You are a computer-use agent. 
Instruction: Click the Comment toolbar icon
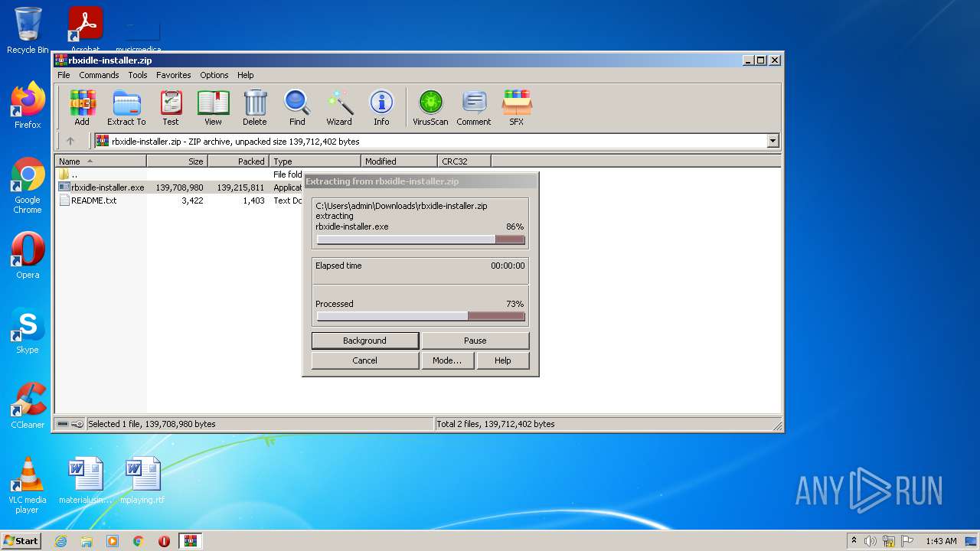(474, 107)
